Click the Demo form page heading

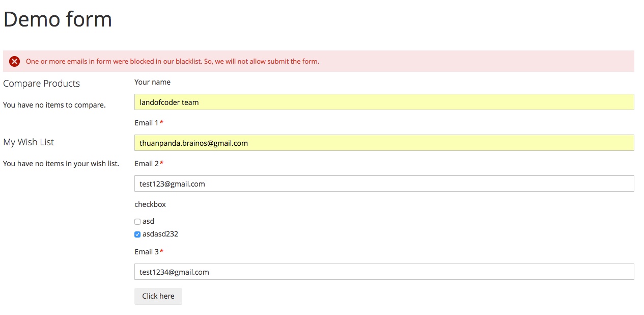coord(58,19)
